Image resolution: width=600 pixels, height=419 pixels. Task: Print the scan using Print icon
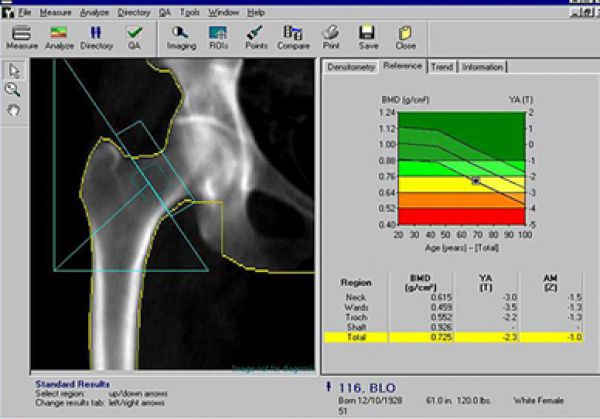tap(331, 36)
